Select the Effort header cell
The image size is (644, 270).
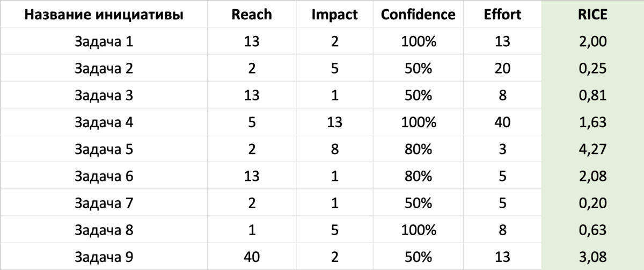tap(502, 14)
